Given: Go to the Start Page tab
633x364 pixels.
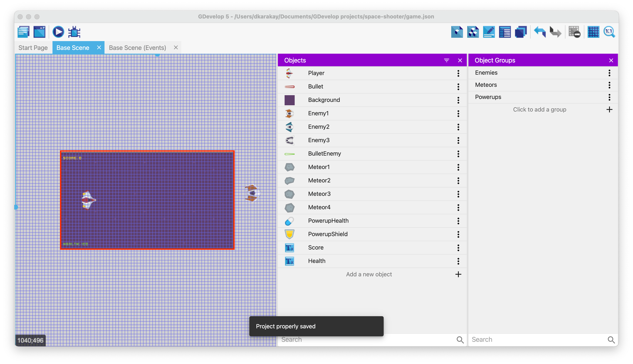Looking at the screenshot, I should tap(33, 48).
